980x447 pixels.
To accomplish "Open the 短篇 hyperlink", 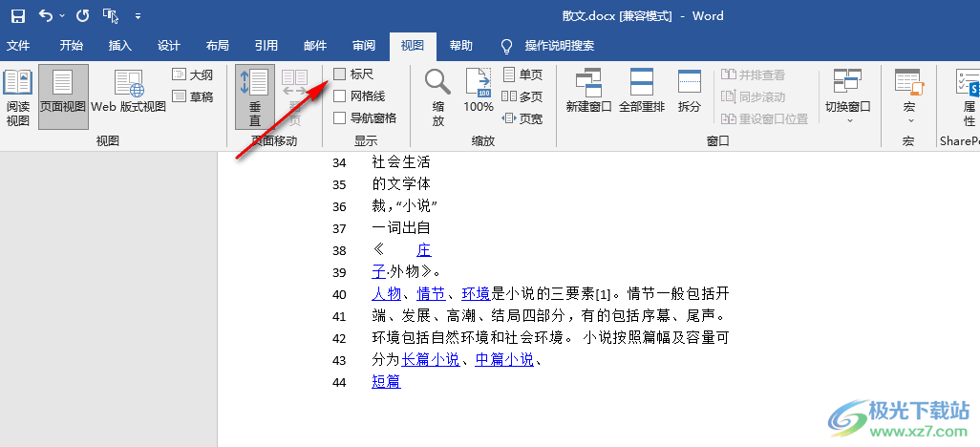I will point(386,381).
